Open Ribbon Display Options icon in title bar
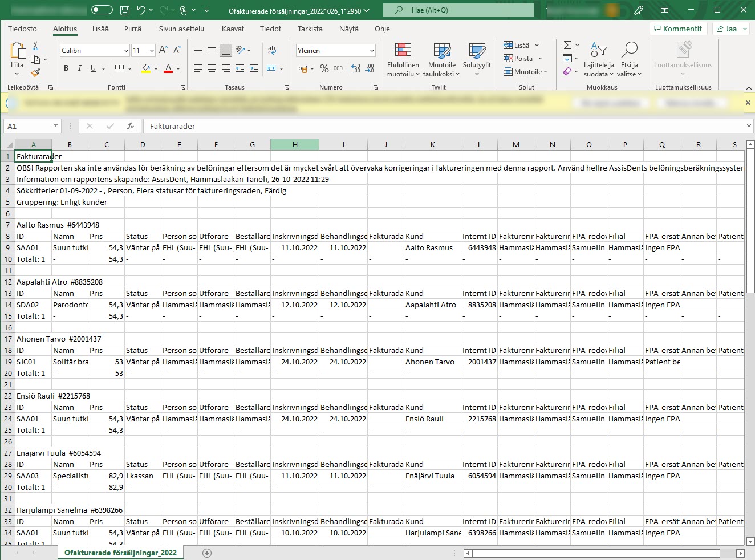 coord(664,10)
